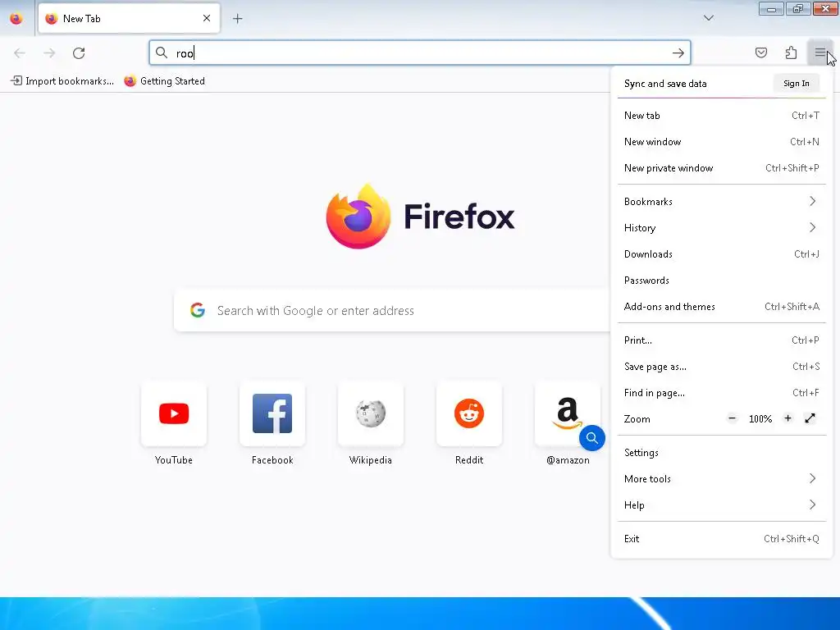Reset zoom by clicking 100%
Viewport: 840px width, 630px height.
coord(760,419)
